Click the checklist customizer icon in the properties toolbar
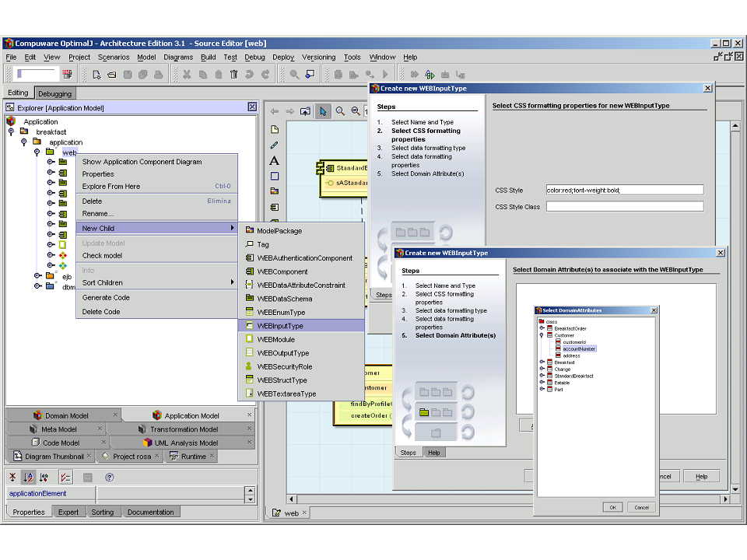This screenshot has width=747, height=560. pos(65,477)
